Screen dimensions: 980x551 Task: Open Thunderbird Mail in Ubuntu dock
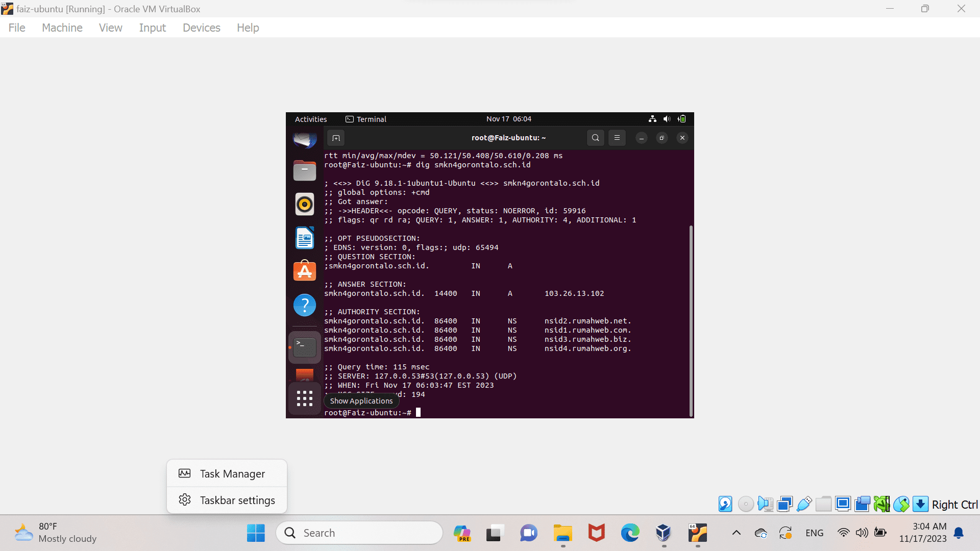(x=305, y=139)
